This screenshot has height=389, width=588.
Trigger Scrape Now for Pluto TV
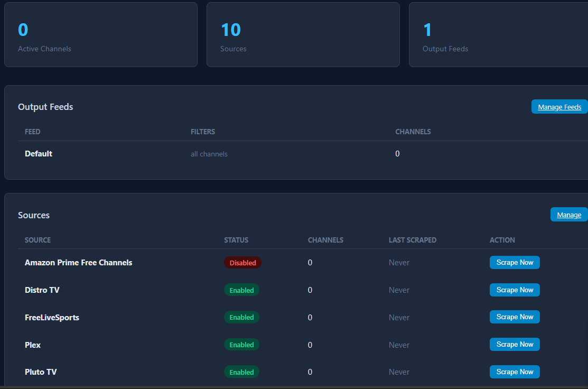pyautogui.click(x=515, y=372)
